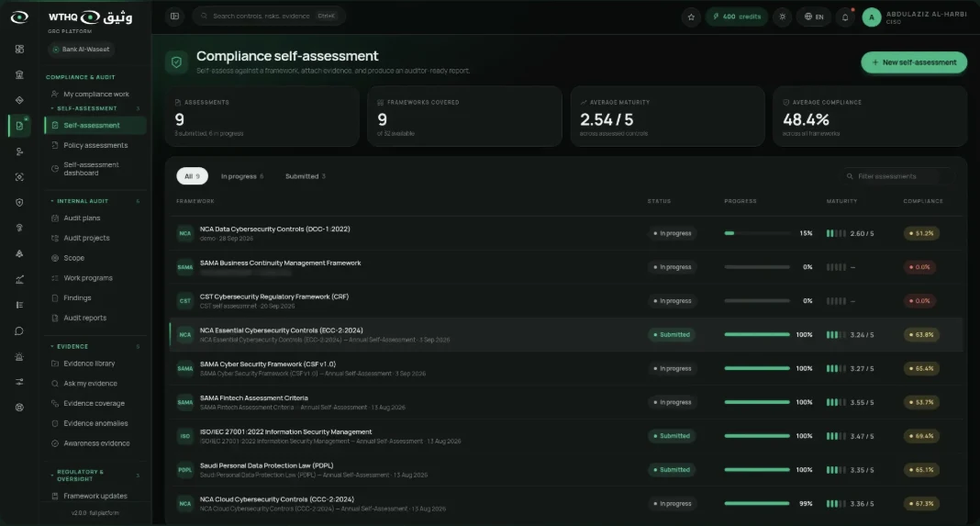Image resolution: width=980 pixels, height=526 pixels.
Task: Click the Submitted status on Saudi PDPL row
Action: 672,470
